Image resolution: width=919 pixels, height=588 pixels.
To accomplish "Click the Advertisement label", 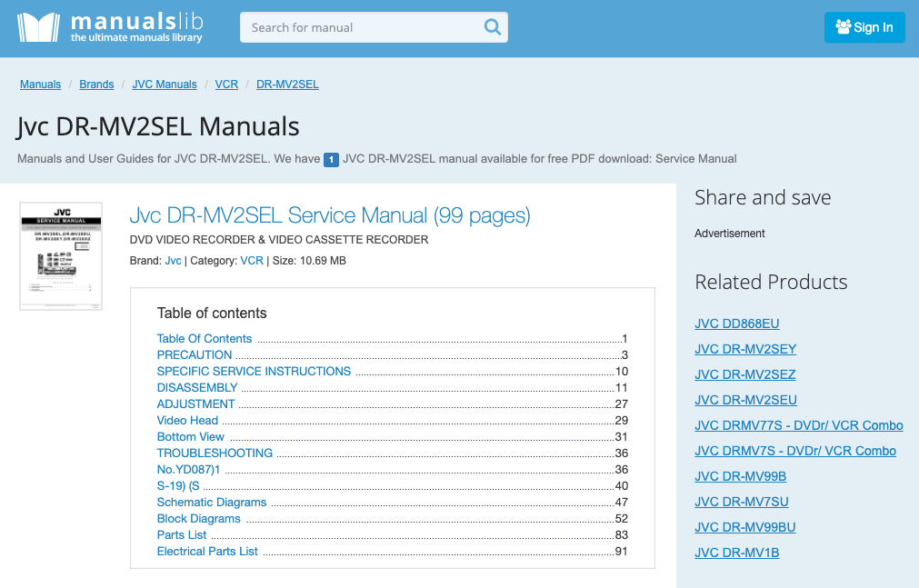I will (x=730, y=234).
